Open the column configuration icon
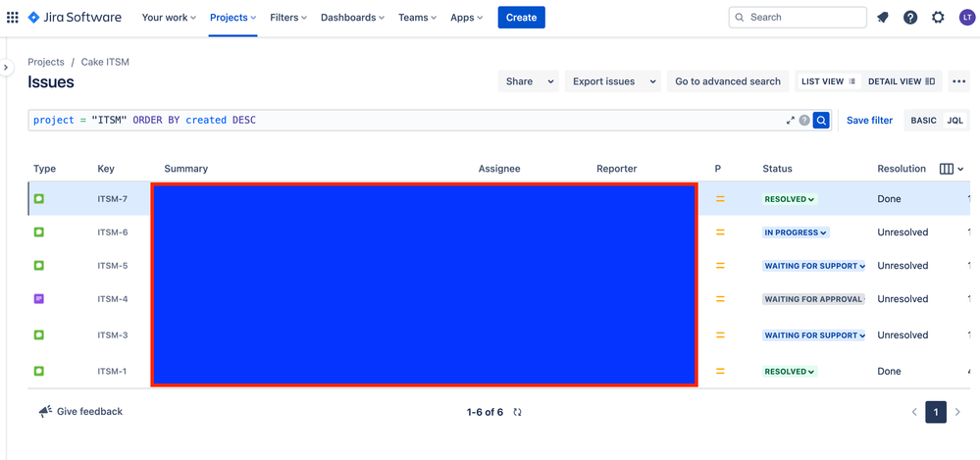This screenshot has height=460, width=980. (x=952, y=169)
